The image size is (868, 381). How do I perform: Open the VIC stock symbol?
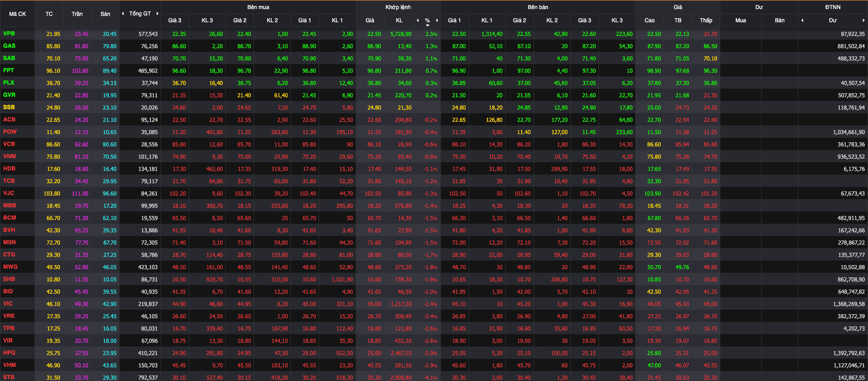[8, 304]
